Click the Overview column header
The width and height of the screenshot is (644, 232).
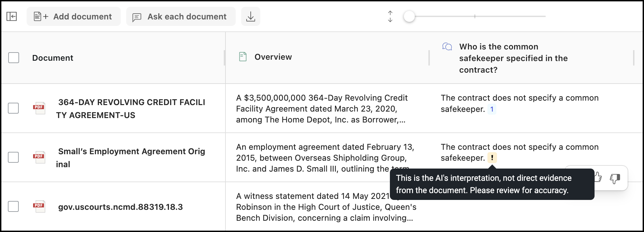[273, 57]
